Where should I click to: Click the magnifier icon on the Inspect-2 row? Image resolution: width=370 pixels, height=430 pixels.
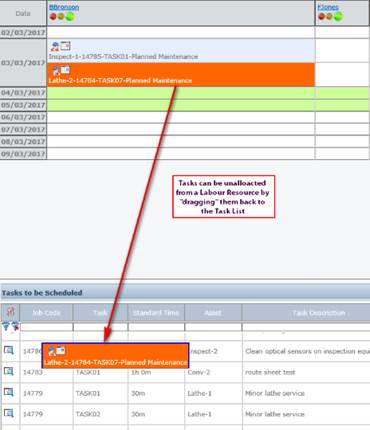tap(9, 350)
